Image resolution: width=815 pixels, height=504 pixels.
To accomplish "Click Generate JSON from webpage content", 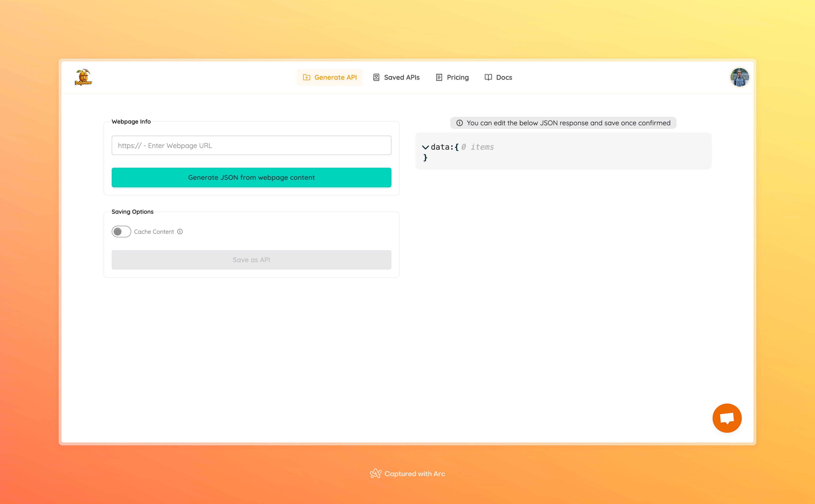I will tap(251, 177).
